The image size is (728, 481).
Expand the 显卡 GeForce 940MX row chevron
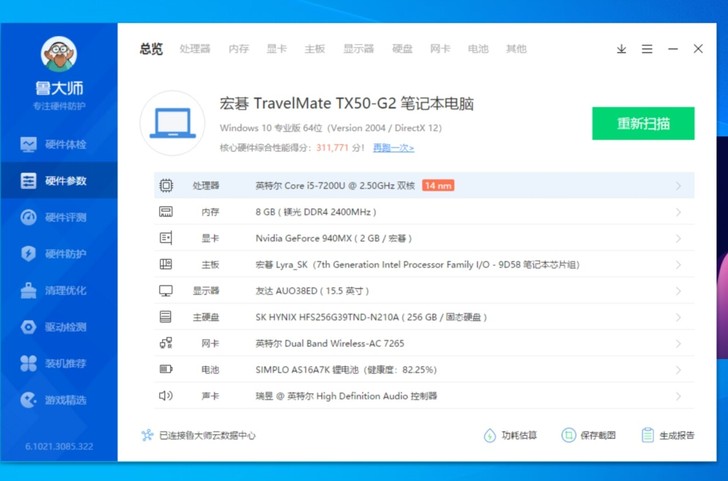(x=678, y=239)
